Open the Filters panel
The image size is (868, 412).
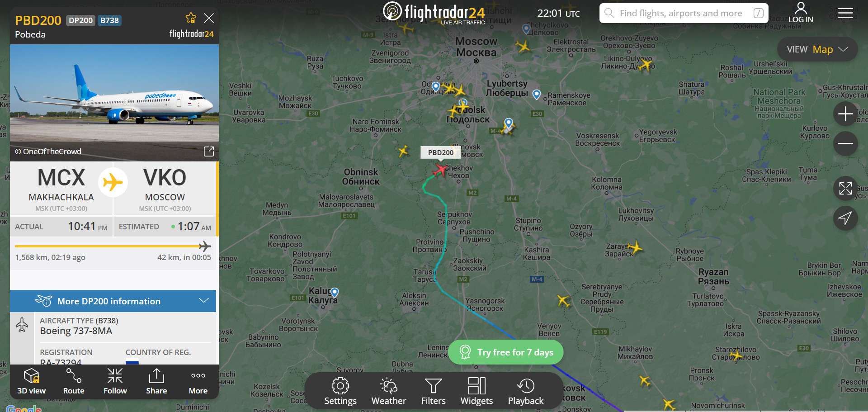coord(433,391)
